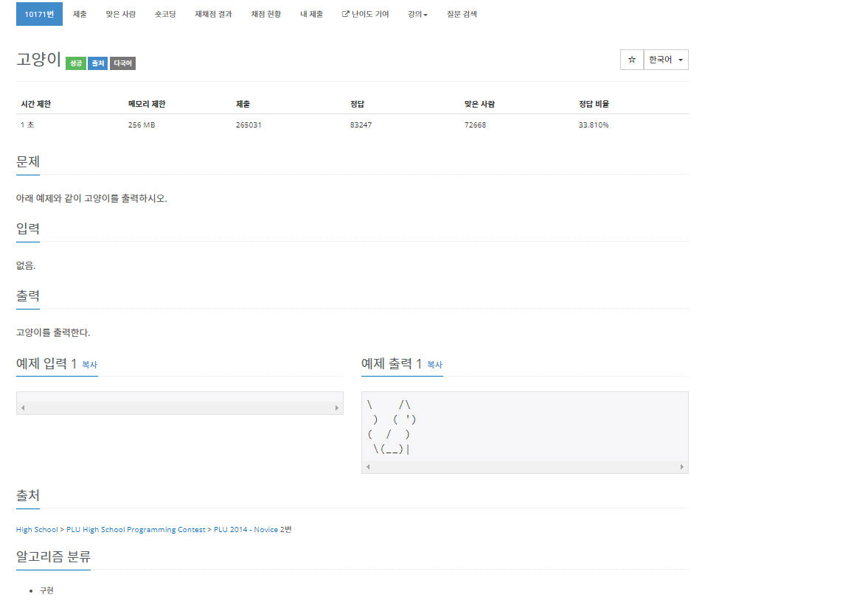Open the 한국어 language dropdown
The width and height of the screenshot is (868, 608).
click(666, 60)
